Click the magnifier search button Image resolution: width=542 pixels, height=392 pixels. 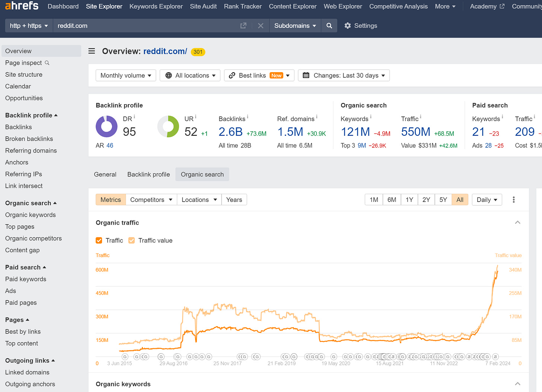click(x=329, y=26)
